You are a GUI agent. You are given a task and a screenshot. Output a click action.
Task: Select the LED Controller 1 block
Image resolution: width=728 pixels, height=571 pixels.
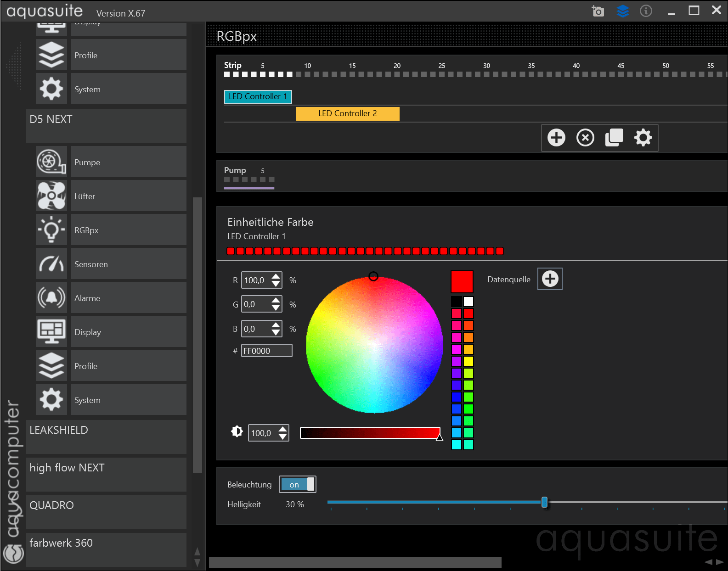click(258, 96)
